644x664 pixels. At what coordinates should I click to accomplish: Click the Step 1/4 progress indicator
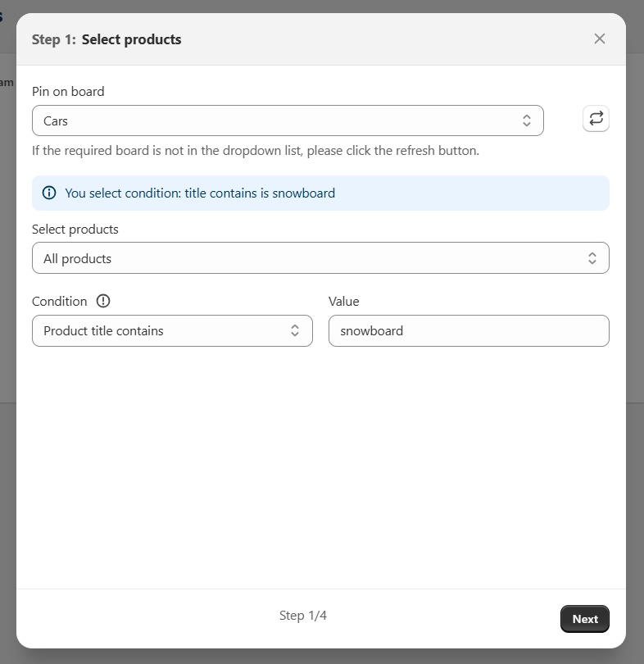[303, 616]
